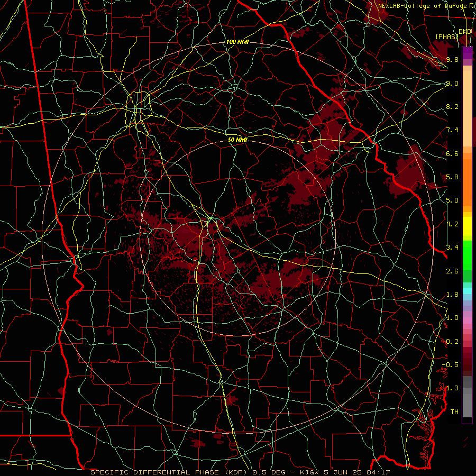
Task: Click the "-1.3" value on the color scale
Action: pos(450,388)
